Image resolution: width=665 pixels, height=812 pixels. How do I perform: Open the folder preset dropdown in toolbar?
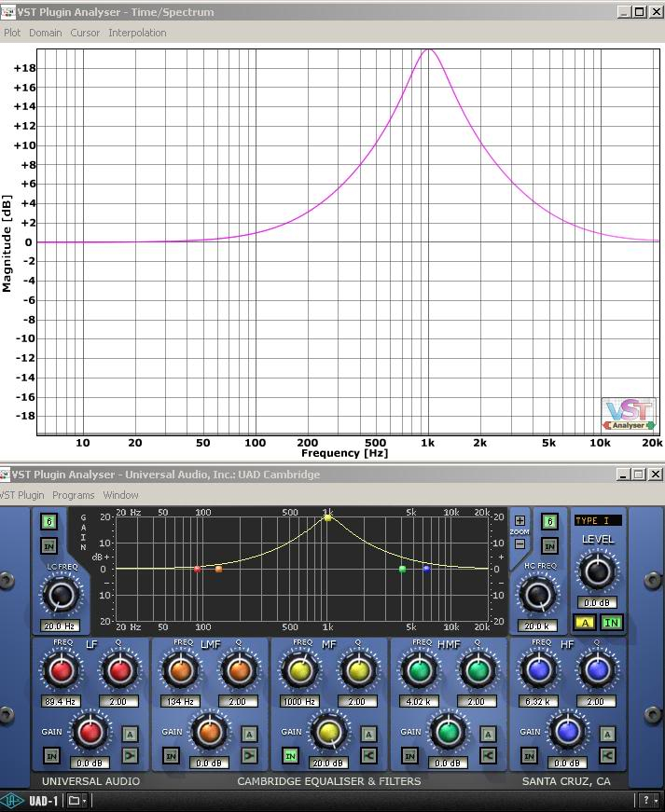(x=76, y=801)
